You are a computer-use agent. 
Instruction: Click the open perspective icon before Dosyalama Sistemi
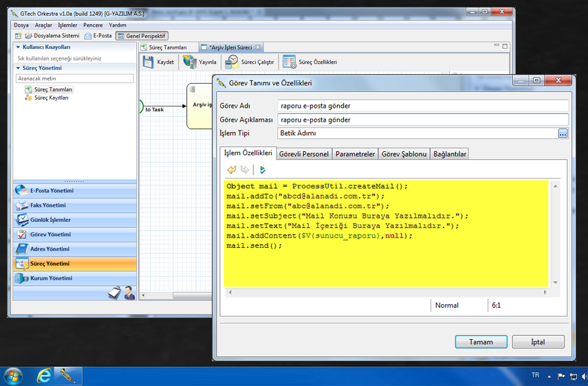pyautogui.click(x=18, y=36)
